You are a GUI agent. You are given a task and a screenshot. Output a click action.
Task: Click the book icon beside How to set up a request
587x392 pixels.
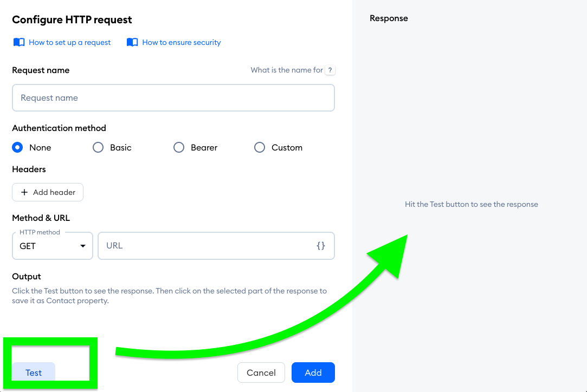pos(19,42)
